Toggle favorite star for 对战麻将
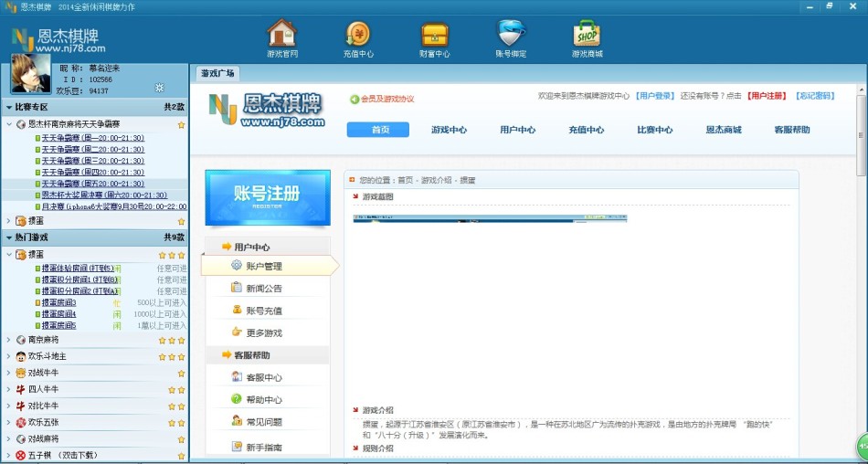Image resolution: width=868 pixels, height=464 pixels. pos(182,438)
